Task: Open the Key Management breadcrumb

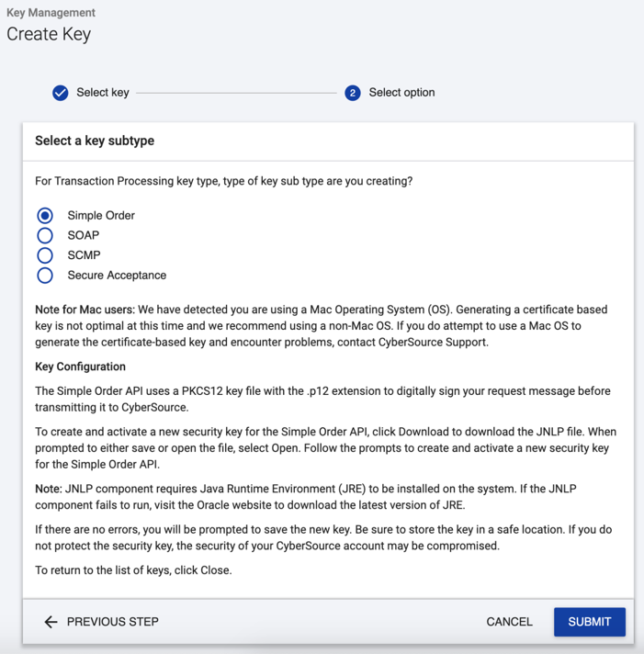Action: click(51, 13)
